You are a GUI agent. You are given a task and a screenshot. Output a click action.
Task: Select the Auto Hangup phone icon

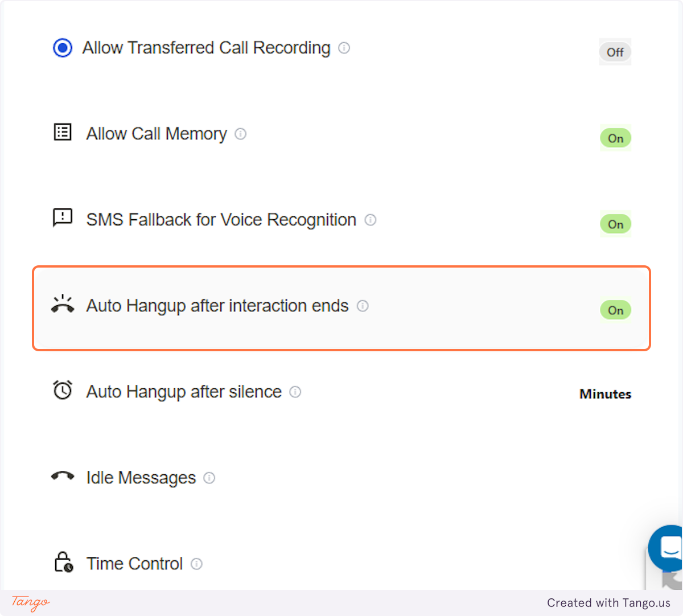63,303
